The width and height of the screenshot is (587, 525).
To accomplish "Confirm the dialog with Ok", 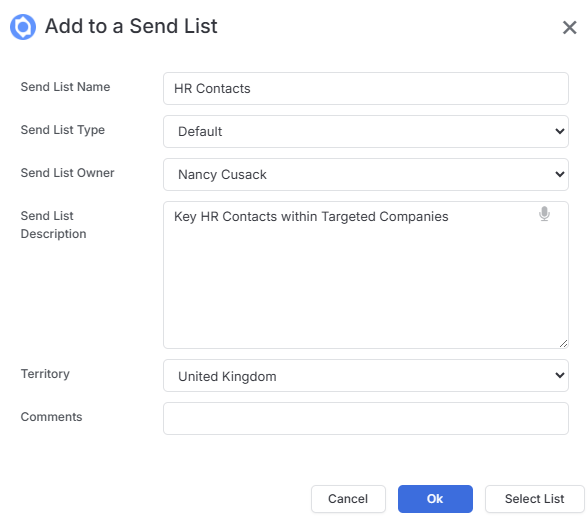I will click(x=435, y=499).
